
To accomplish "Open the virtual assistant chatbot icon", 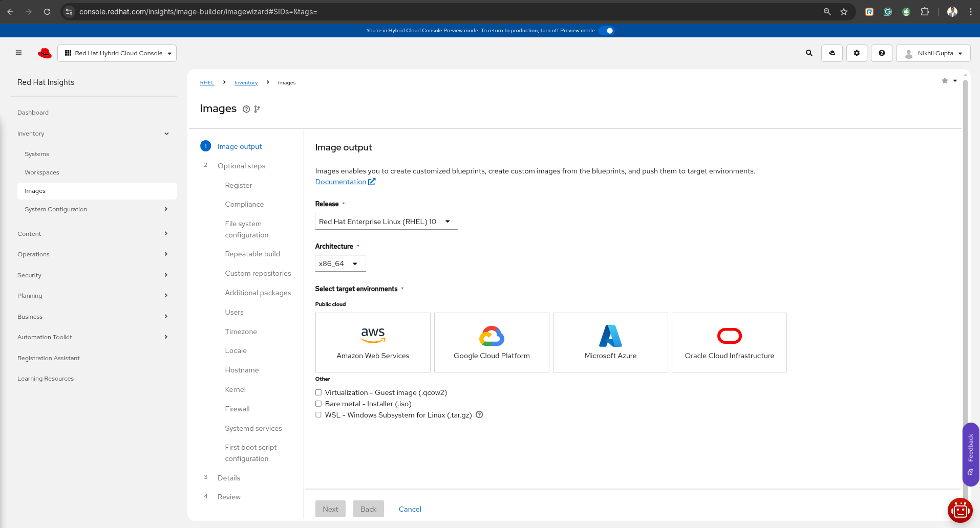I will coord(960,510).
